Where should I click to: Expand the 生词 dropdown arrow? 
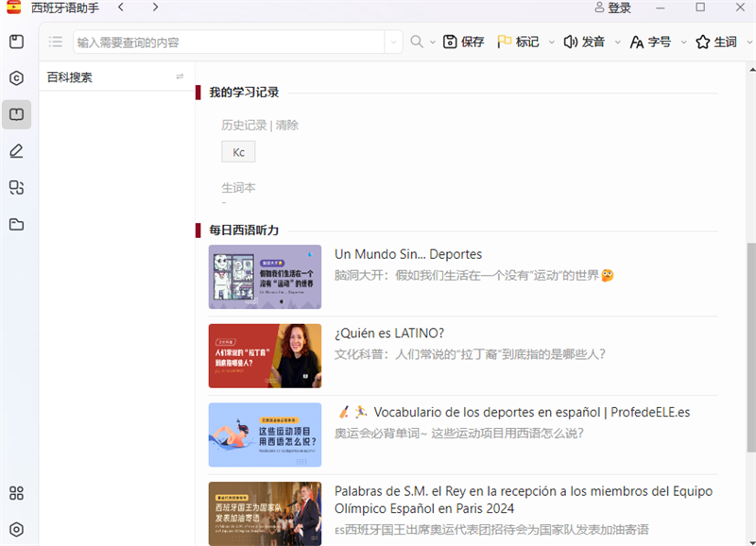point(749,43)
